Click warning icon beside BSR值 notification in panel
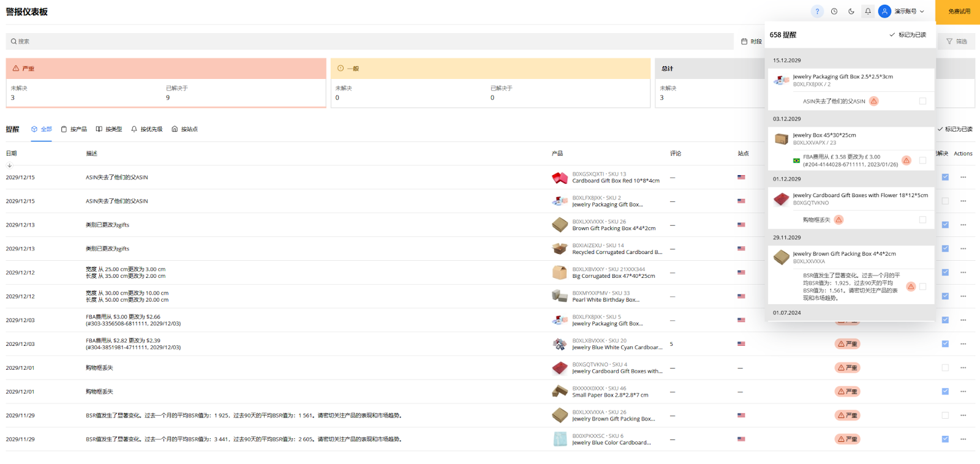Viewport: 980px width, 464px height. [911, 286]
